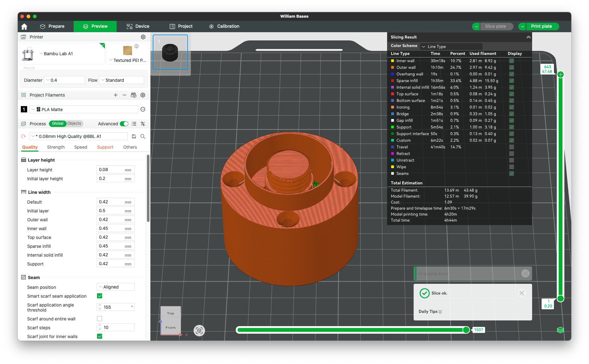This screenshot has height=364, width=589.
Task: Add a filament with the plus icon
Action: (116, 95)
